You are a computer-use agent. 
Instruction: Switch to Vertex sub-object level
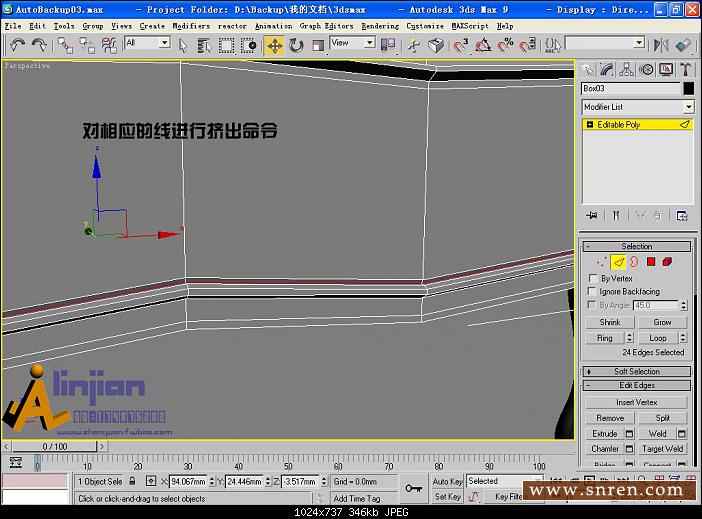pos(602,262)
